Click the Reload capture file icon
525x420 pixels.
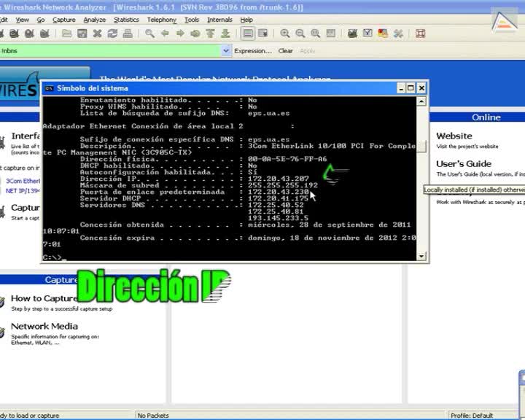point(113,34)
